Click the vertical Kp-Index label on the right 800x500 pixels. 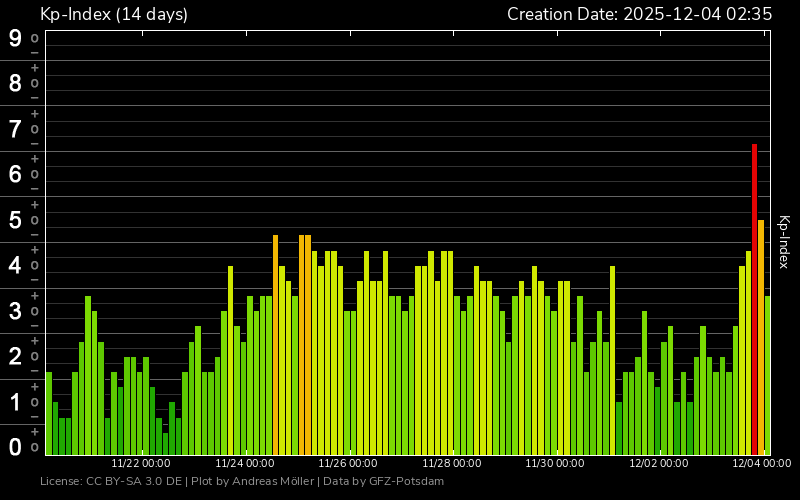point(784,242)
